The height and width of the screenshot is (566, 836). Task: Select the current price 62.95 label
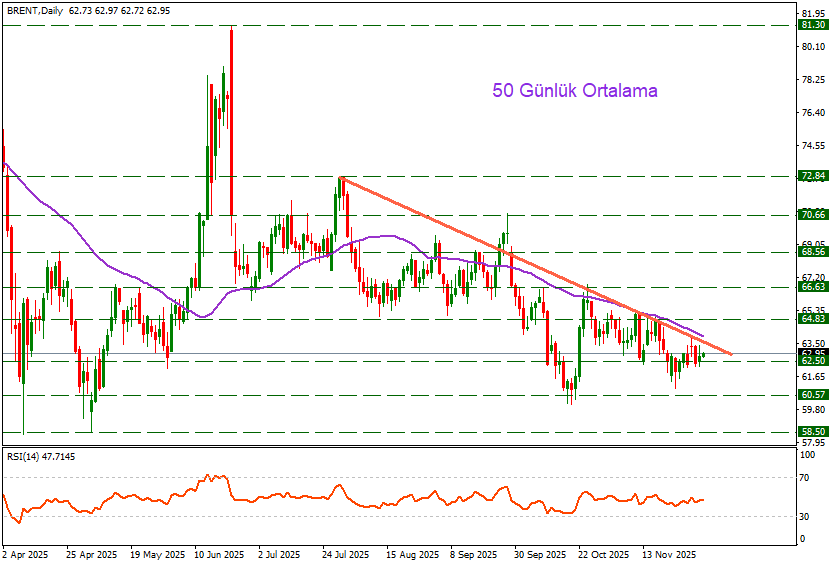point(812,353)
